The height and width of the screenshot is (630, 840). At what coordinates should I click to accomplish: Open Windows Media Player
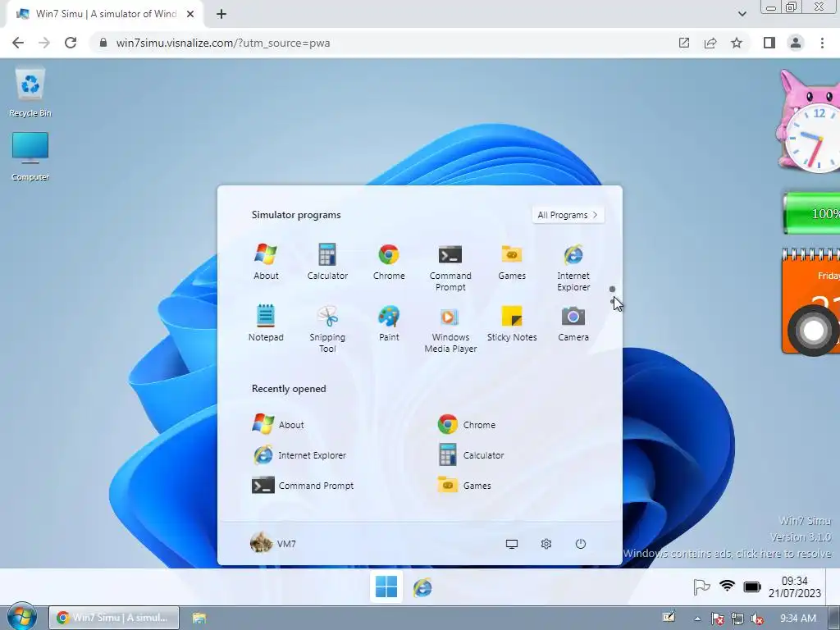(450, 329)
